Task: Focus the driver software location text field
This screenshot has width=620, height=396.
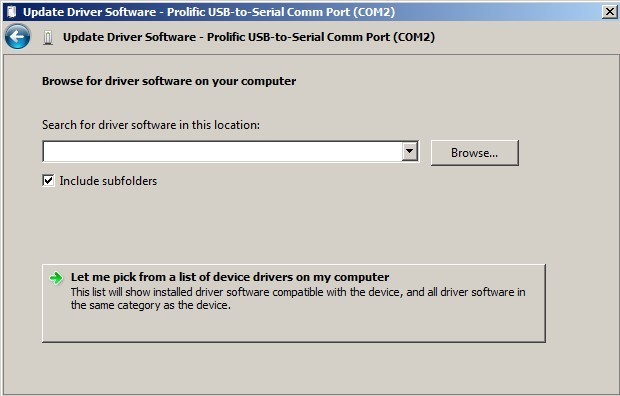Action: point(222,152)
